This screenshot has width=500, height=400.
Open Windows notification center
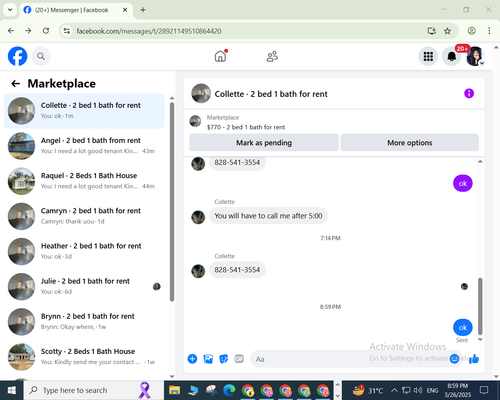click(x=484, y=390)
